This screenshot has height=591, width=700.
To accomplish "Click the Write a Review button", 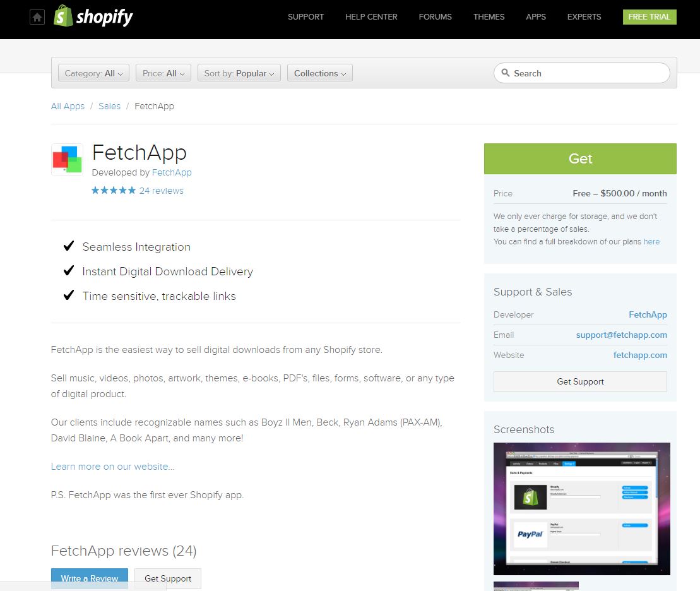I will [x=89, y=578].
